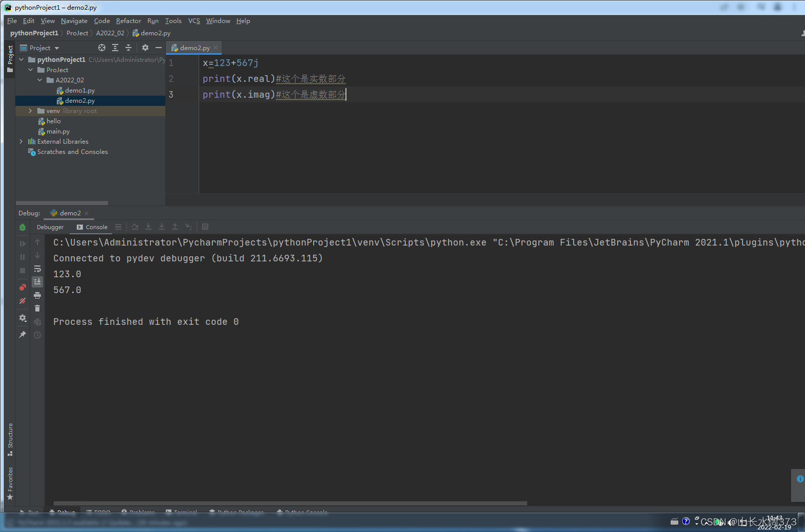Click the Print console output icon
This screenshot has width=805, height=532.
pos(37,295)
